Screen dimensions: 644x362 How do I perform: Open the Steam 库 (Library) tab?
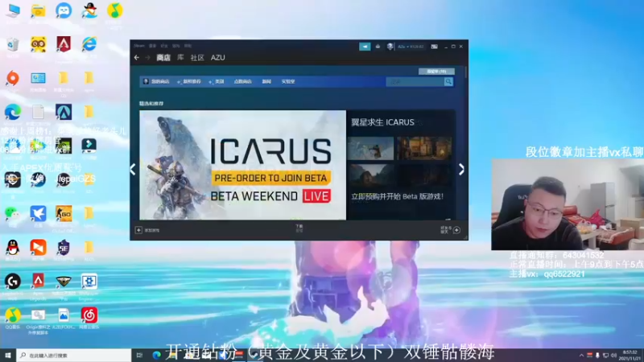(x=180, y=58)
